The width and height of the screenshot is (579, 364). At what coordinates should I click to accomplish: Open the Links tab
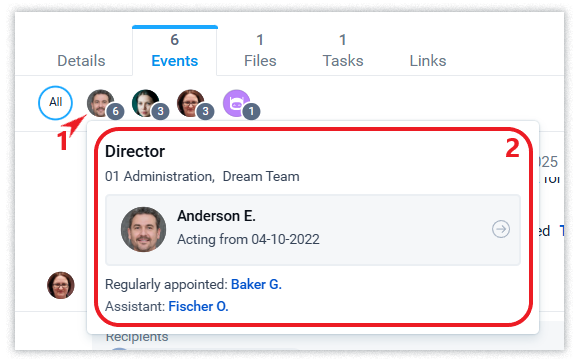coord(428,61)
